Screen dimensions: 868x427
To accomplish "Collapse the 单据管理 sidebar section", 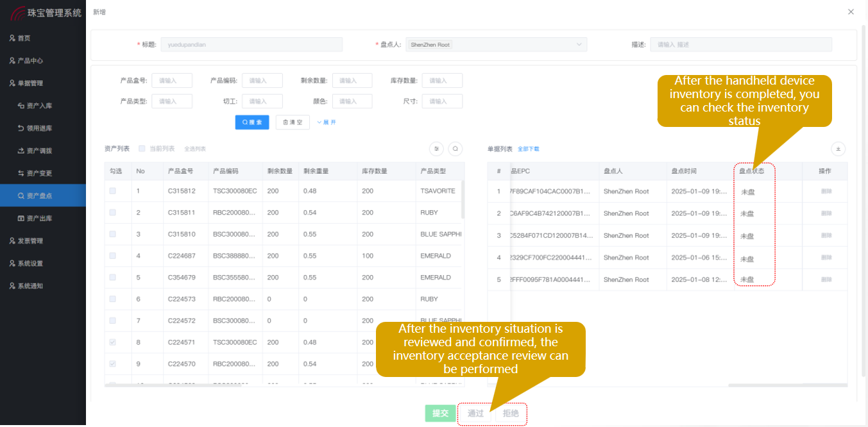I will point(30,83).
